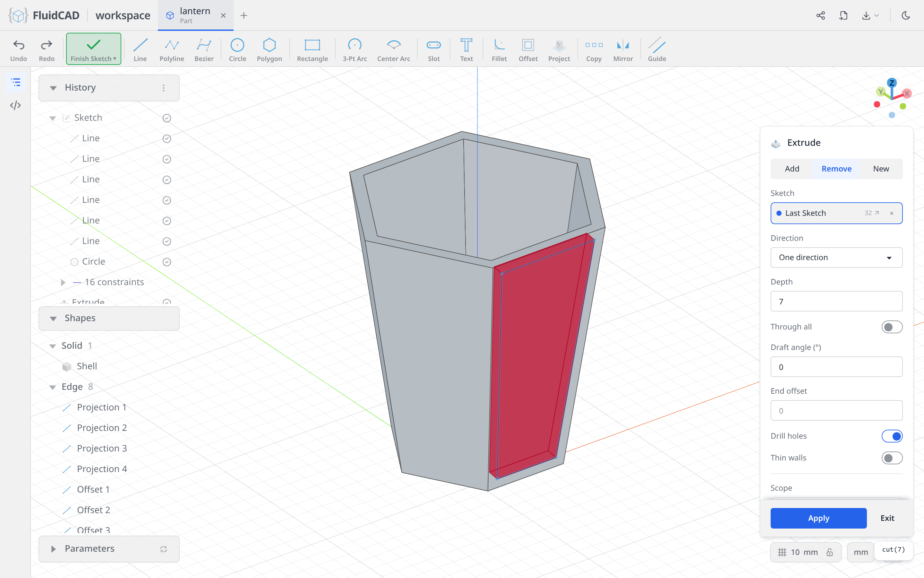Click the share icon in header
The image size is (924, 578).
pos(820,15)
